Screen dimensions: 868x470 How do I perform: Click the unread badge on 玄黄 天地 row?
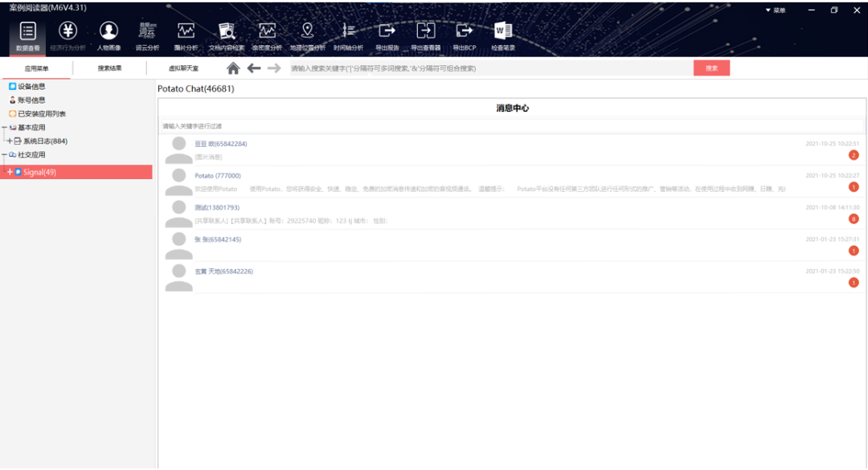click(854, 283)
